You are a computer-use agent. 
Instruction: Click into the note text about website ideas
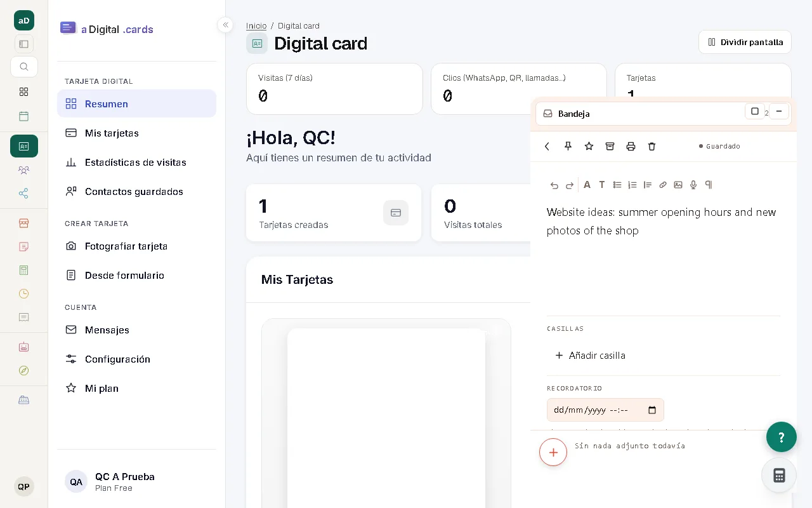pyautogui.click(x=662, y=221)
